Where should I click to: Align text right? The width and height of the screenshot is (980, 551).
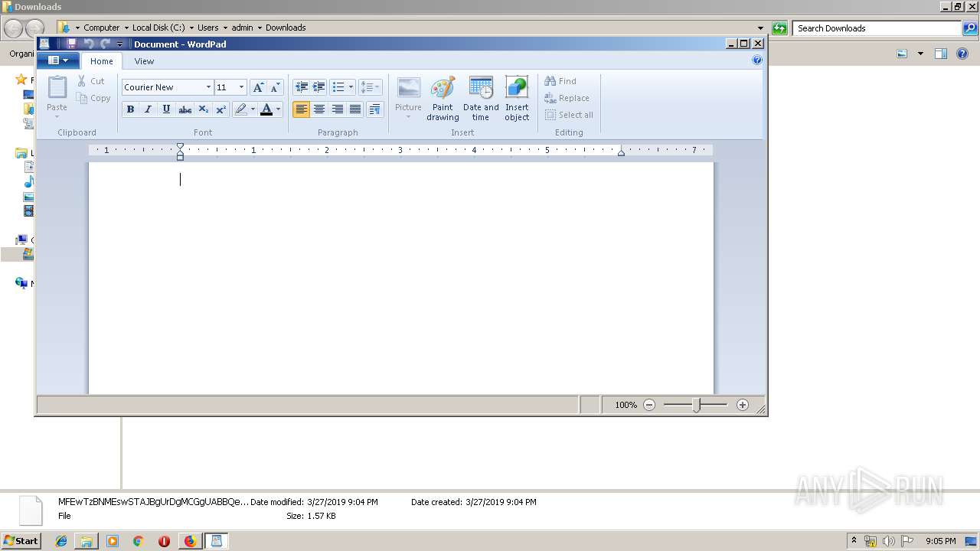click(337, 109)
